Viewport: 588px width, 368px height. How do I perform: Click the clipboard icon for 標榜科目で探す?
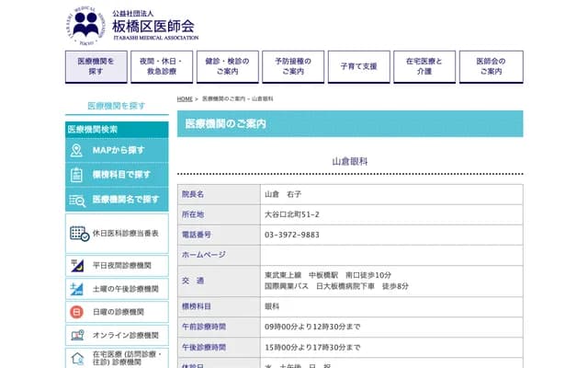(x=77, y=175)
